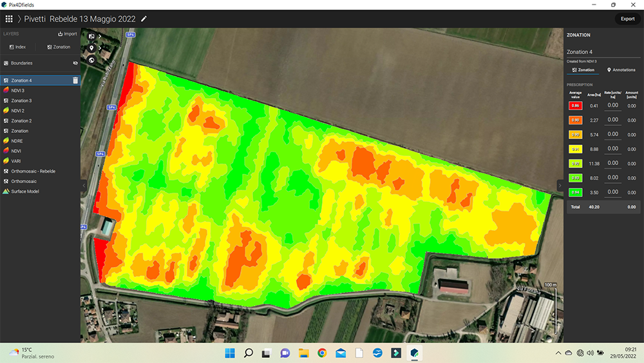Click the red 0.86 zone color swatch
Image resolution: width=644 pixels, height=363 pixels.
tap(575, 105)
